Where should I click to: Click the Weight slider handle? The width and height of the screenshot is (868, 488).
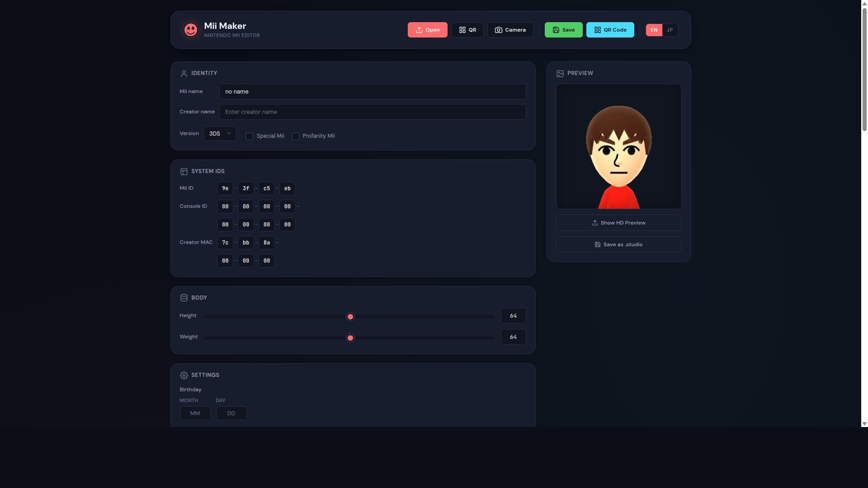click(350, 338)
